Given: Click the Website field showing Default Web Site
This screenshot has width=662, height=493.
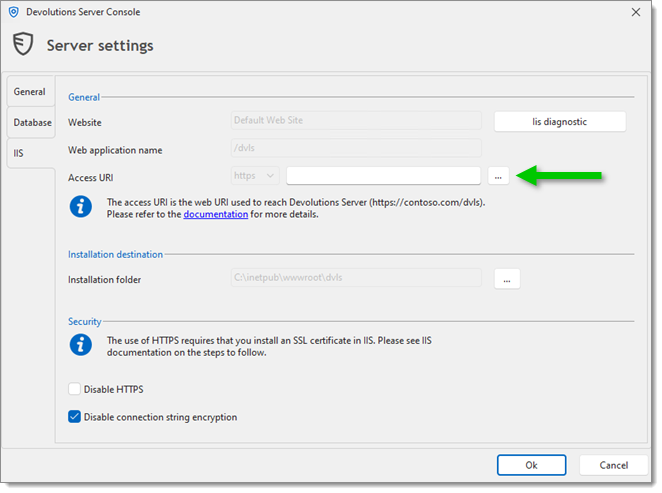Looking at the screenshot, I should [x=356, y=120].
